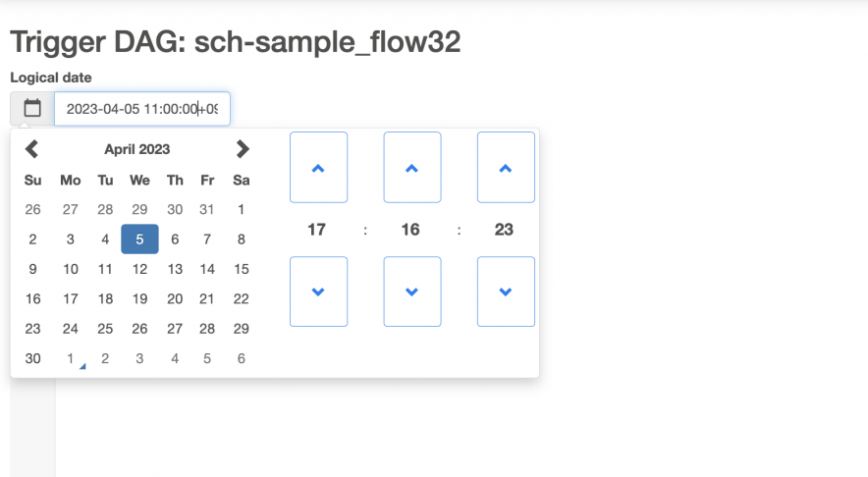Open month picker via April 2023 header
The width and height of the screenshot is (868, 477).
point(137,149)
